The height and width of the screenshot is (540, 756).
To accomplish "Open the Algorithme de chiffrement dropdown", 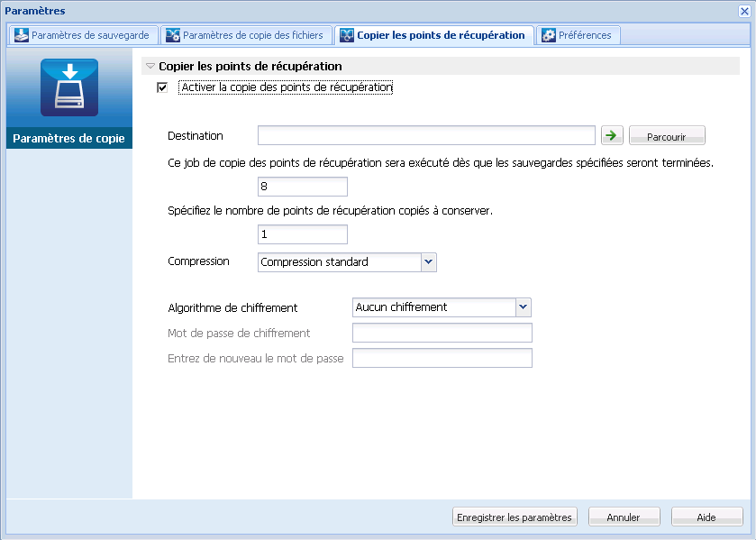I will tap(523, 307).
